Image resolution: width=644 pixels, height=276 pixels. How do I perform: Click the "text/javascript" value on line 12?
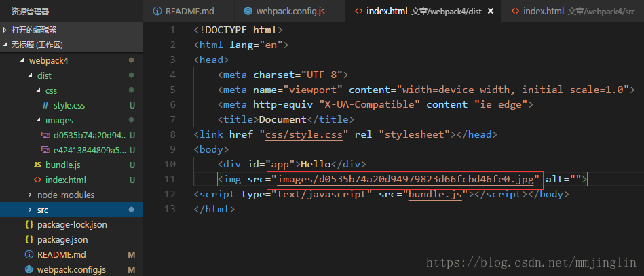click(322, 194)
